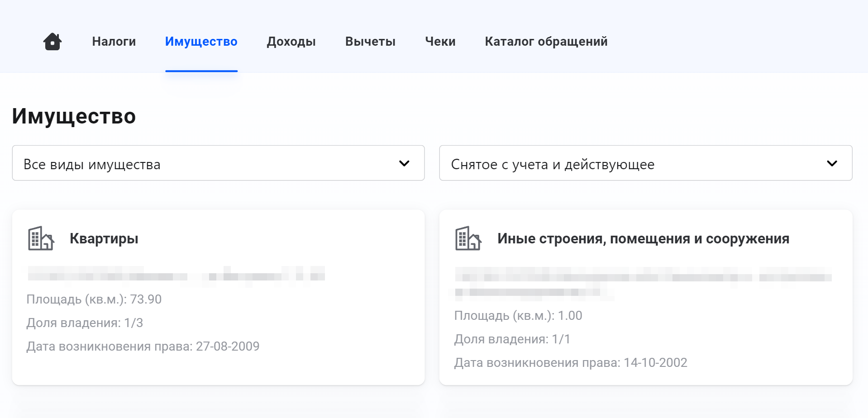Screen dimensions: 868x418
Task: Select the Имущество tab
Action: pyautogui.click(x=201, y=42)
